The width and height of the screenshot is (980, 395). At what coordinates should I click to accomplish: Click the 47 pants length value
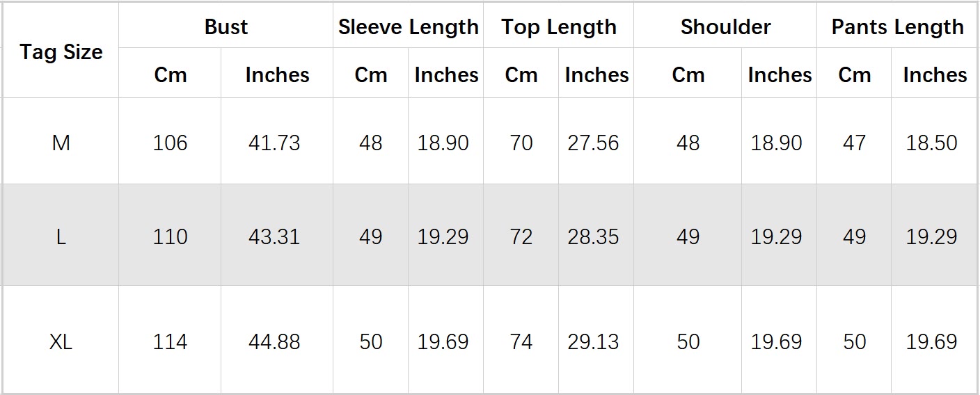click(854, 143)
